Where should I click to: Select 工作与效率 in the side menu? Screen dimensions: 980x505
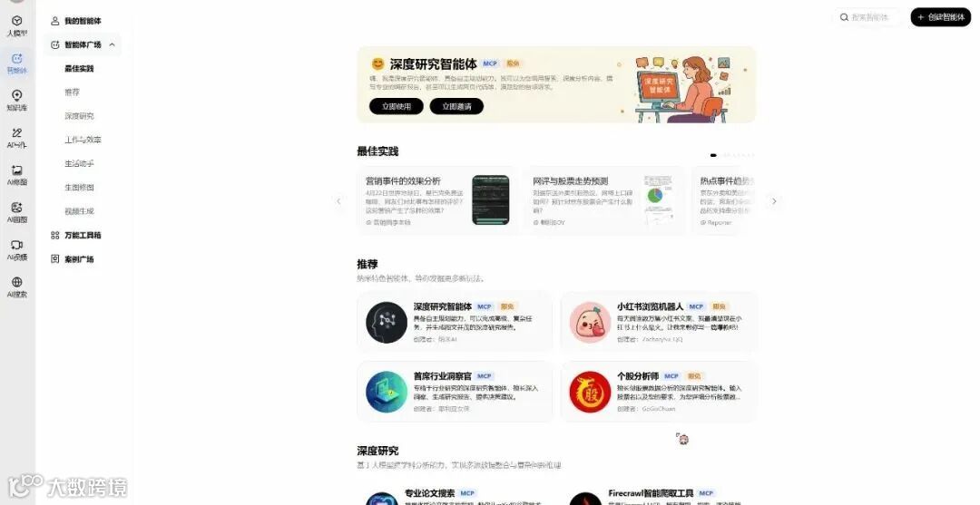click(83, 140)
